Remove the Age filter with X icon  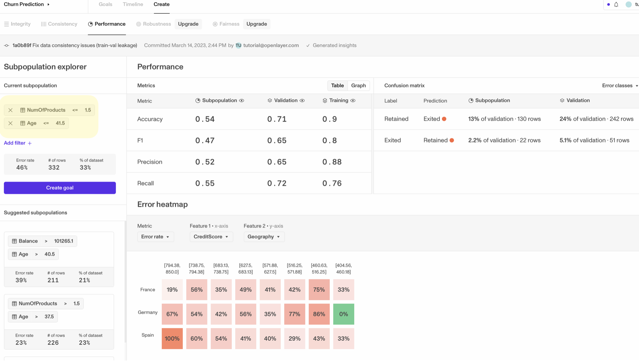click(x=11, y=123)
